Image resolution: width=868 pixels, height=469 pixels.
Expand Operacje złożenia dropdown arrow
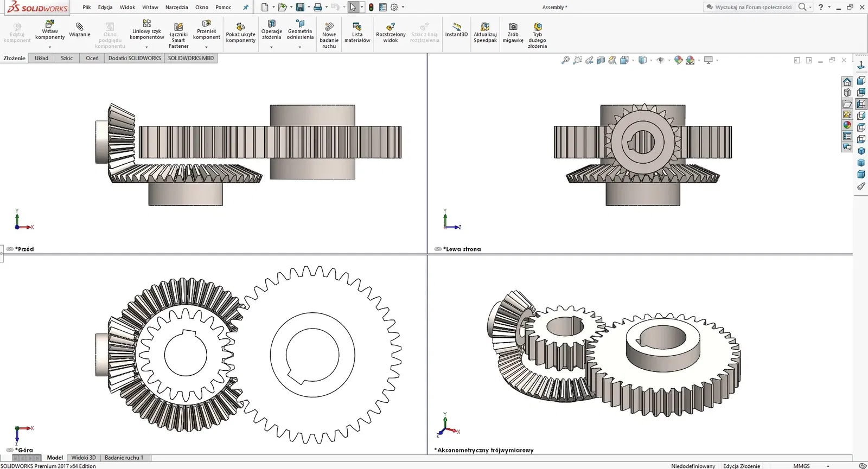(x=271, y=47)
